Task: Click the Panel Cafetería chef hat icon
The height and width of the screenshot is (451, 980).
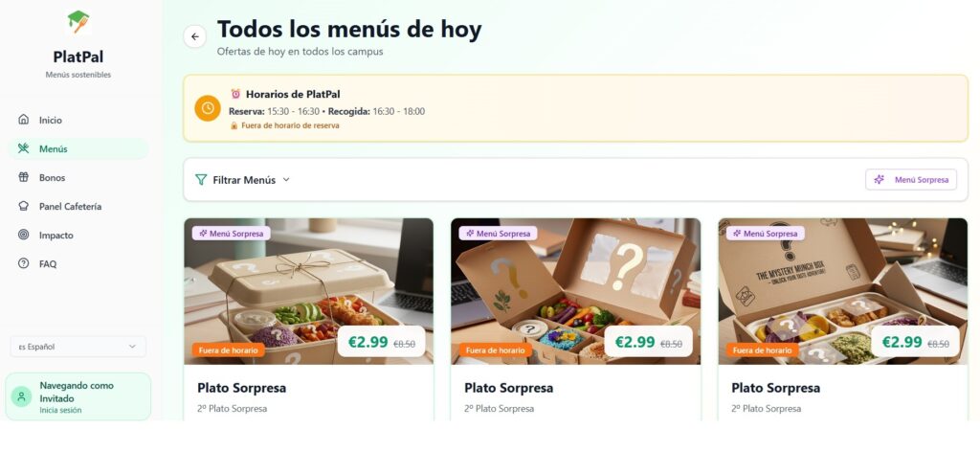Action: 24,206
